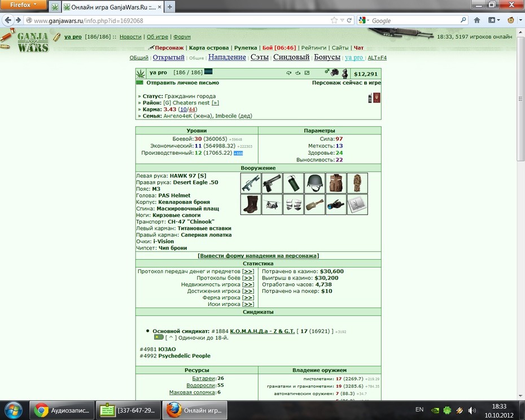The image size is (525, 420).
Task: Switch to Chrome Аудиозапис taskbar item
Action: pos(62,410)
